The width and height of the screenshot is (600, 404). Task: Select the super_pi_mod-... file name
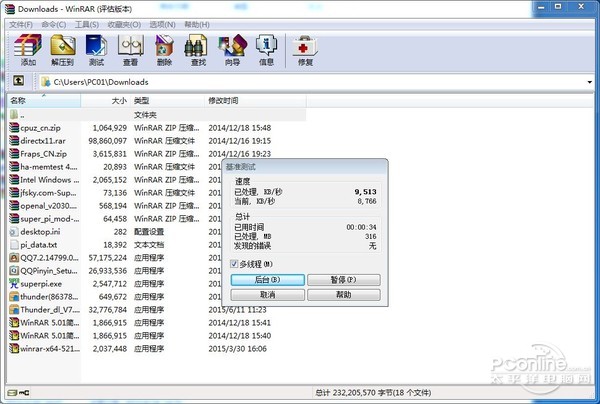pyautogui.click(x=50, y=219)
